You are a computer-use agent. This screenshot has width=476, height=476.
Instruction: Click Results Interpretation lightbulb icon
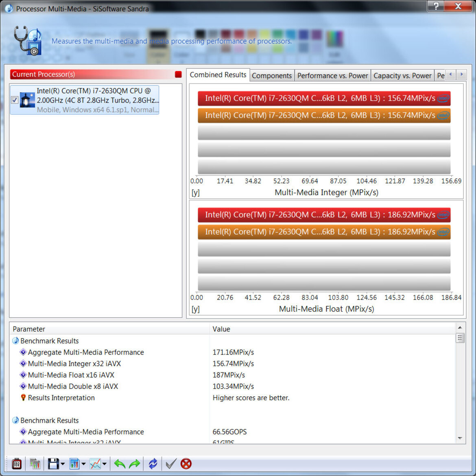click(23, 397)
